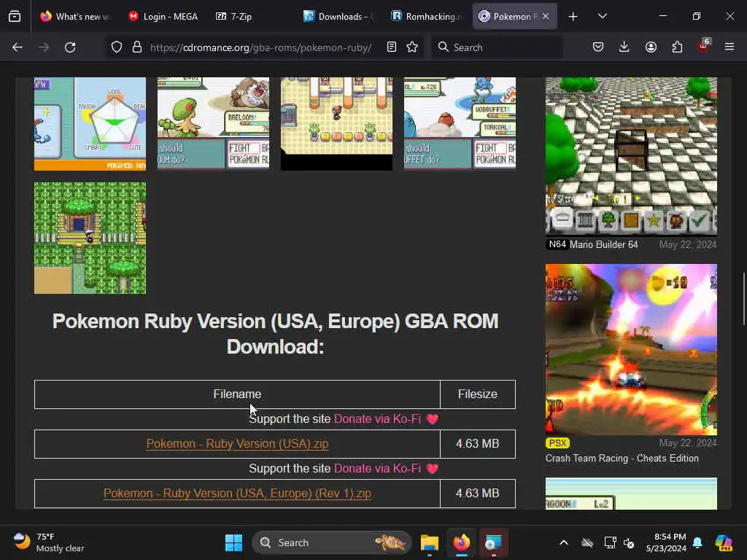747x560 pixels.
Task: Reload the current page
Action: coord(70,47)
